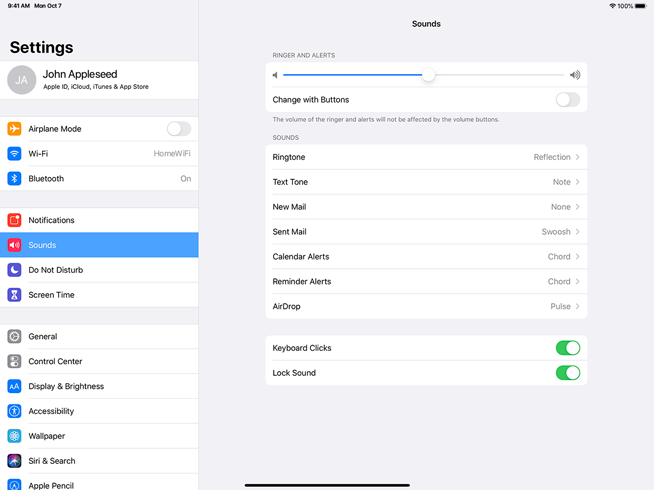The height and width of the screenshot is (490, 654).
Task: Open Screen Time settings
Action: point(99,295)
